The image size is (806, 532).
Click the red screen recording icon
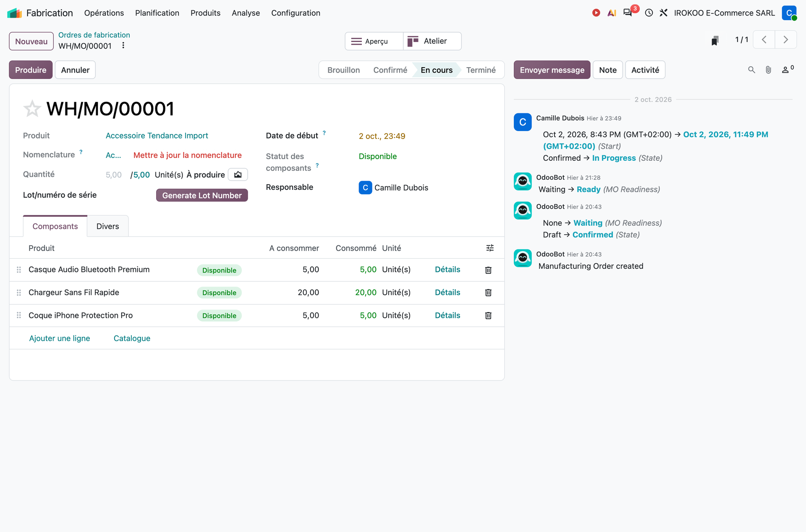(596, 13)
